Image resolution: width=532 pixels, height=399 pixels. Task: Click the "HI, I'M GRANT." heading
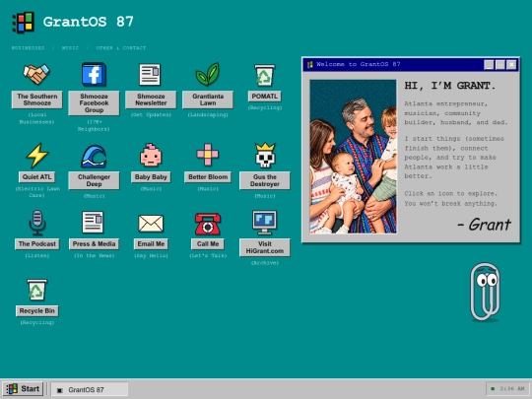449,86
